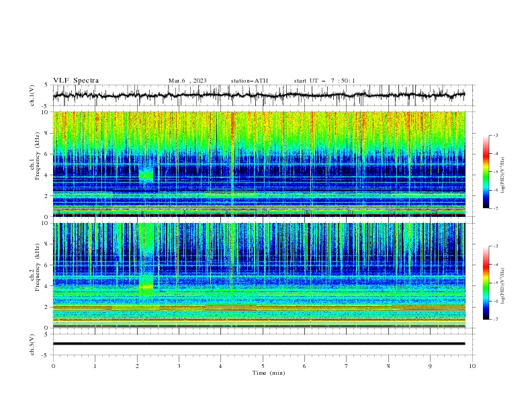This screenshot has width=532, height=411.
Task: Click the ch.1 spectrogram color scale bar
Action: [486, 172]
